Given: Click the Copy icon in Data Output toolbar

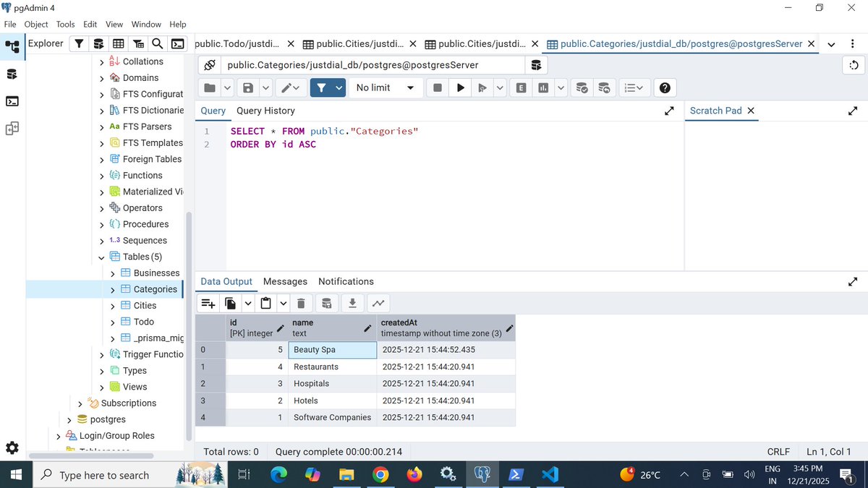Looking at the screenshot, I should (231, 303).
